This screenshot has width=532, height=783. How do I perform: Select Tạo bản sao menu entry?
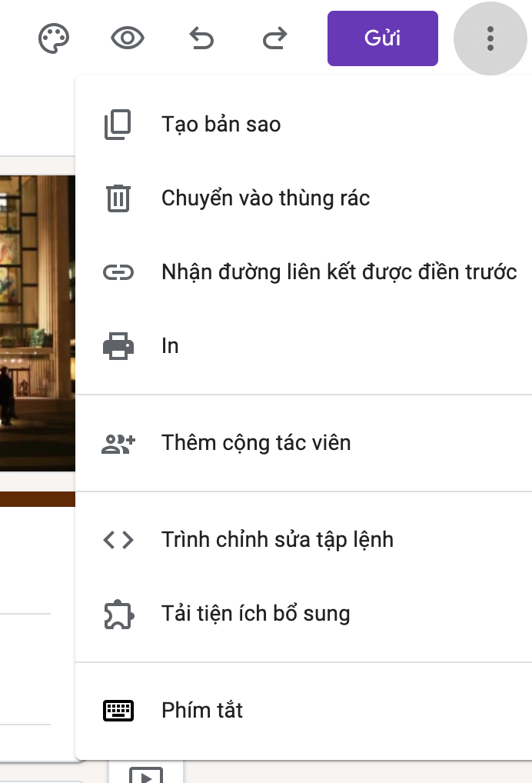coord(221,125)
